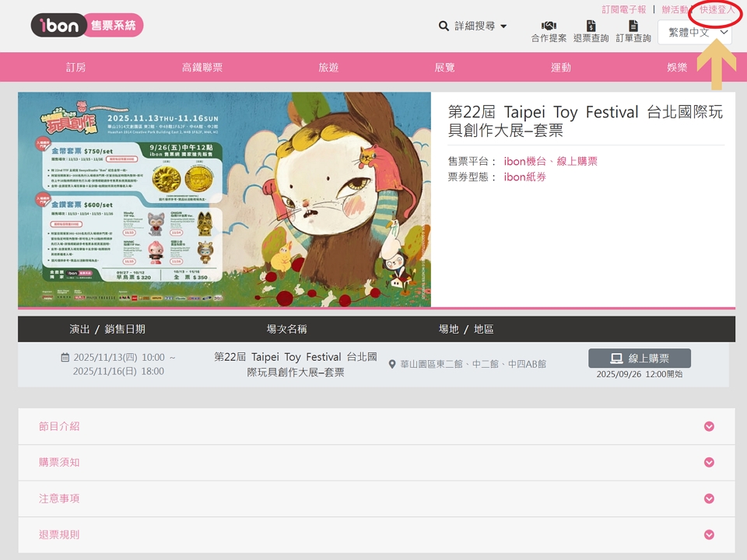Screen dimensions: 747x560
Task: Click the 快速登入 link
Action: (x=717, y=9)
